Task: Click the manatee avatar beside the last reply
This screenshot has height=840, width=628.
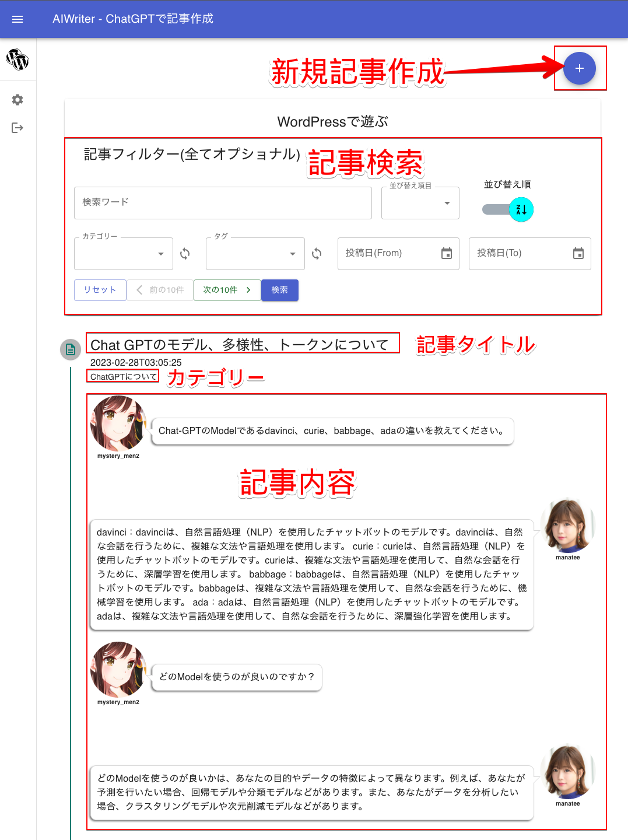Action: pos(567,771)
